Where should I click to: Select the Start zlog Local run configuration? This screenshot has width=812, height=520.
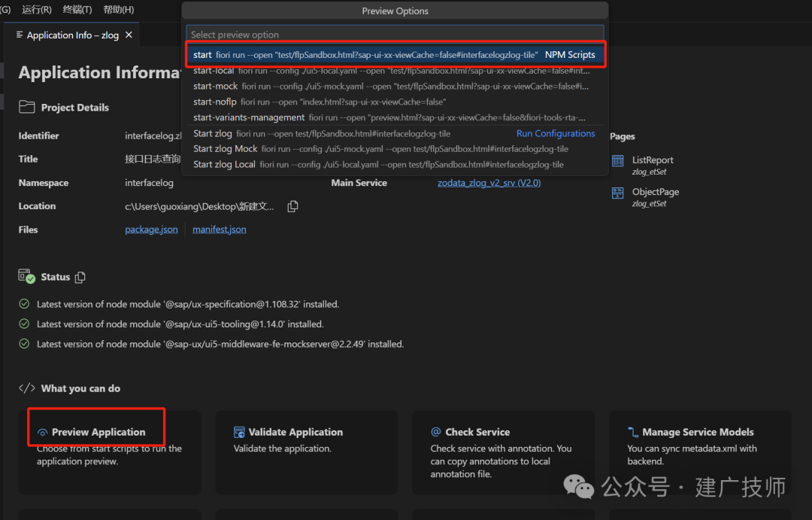pos(395,164)
